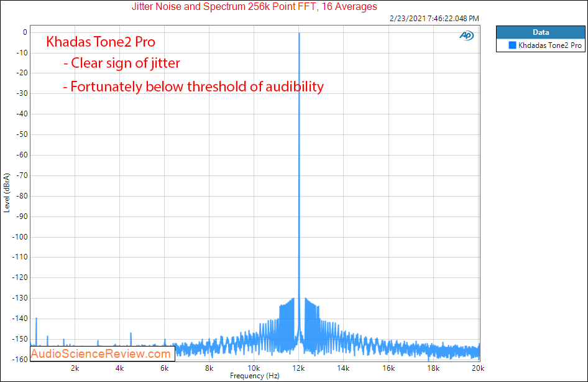Click the '6k' frequency axis tick label
The height and width of the screenshot is (382, 588).
165,368
